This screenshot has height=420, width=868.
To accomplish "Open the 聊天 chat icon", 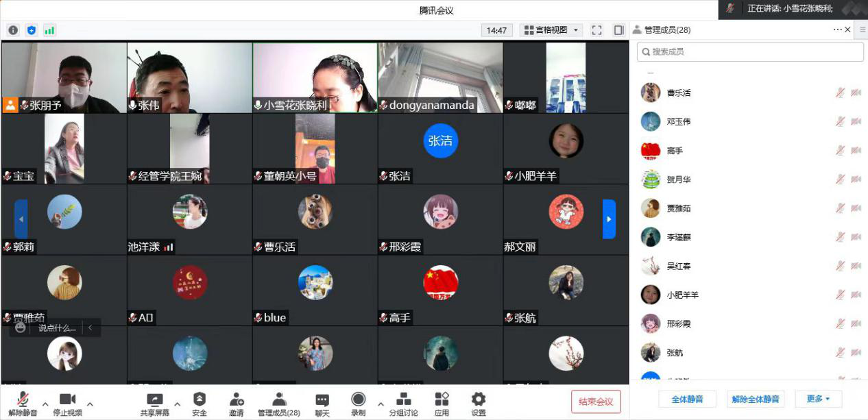I will pos(322,400).
